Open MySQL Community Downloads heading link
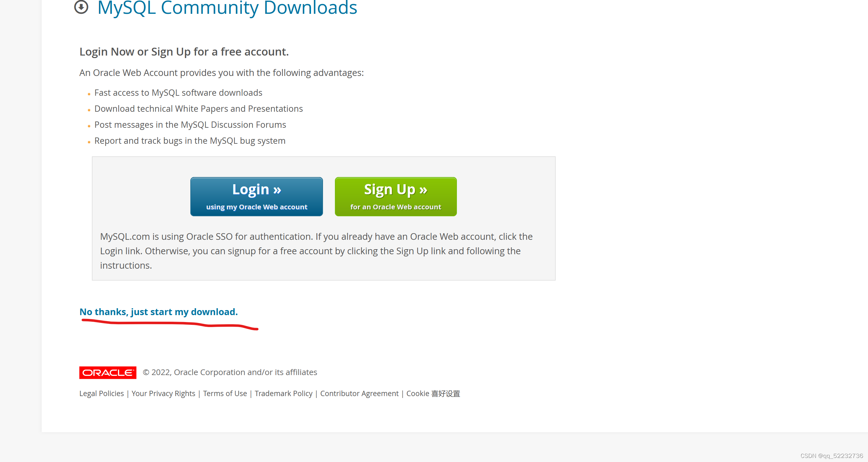The width and height of the screenshot is (868, 462). point(227,8)
